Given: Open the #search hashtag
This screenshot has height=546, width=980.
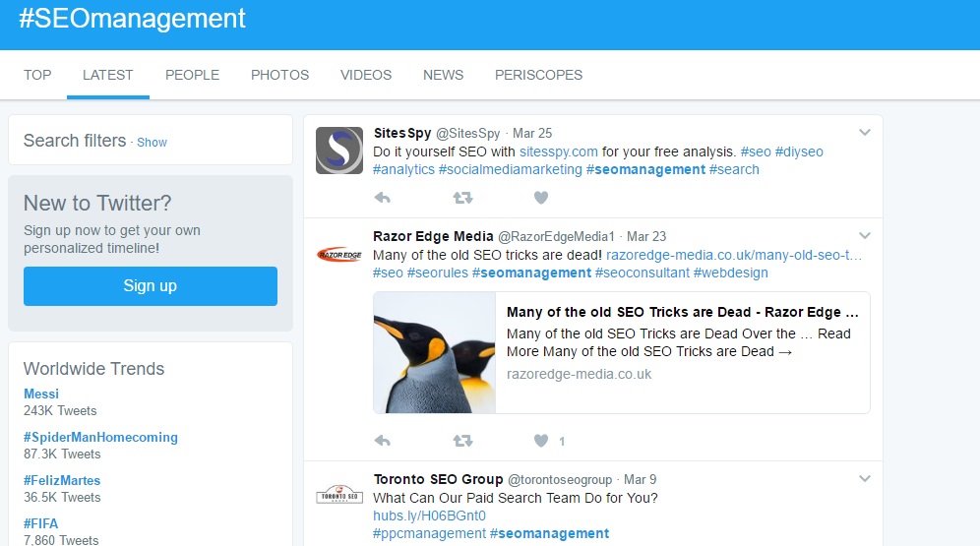Looking at the screenshot, I should tap(734, 169).
